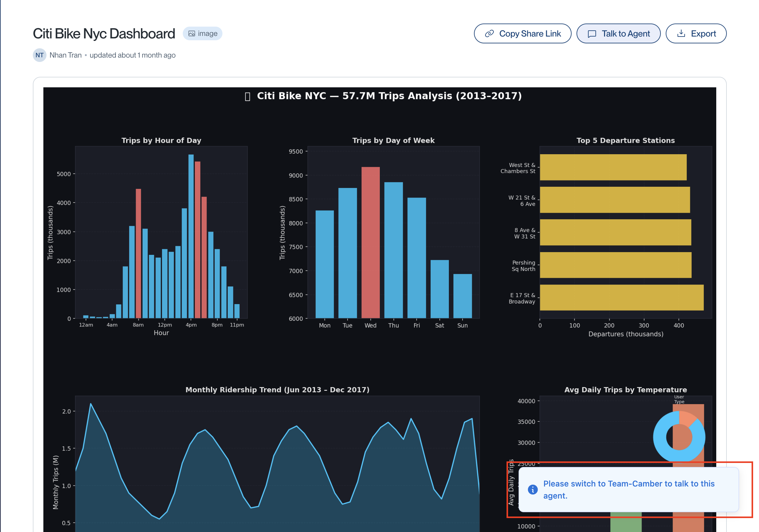Click the 'E 17 St & Broadway' station label
Screen dimensions: 759x532
[x=522, y=298]
